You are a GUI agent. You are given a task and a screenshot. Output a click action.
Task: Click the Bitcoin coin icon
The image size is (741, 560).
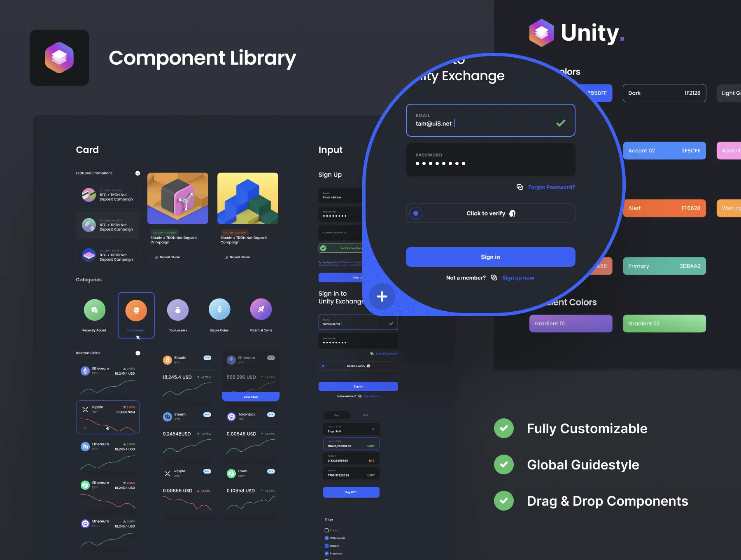(x=167, y=360)
